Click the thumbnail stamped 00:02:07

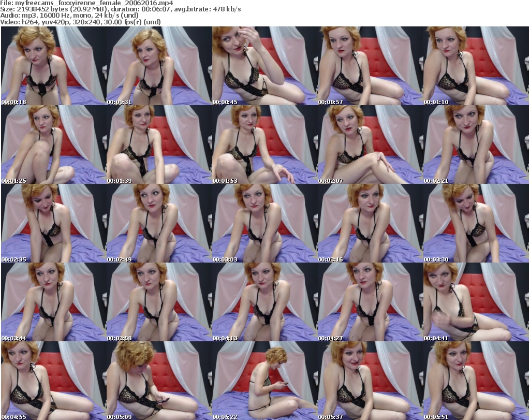[x=370, y=144]
